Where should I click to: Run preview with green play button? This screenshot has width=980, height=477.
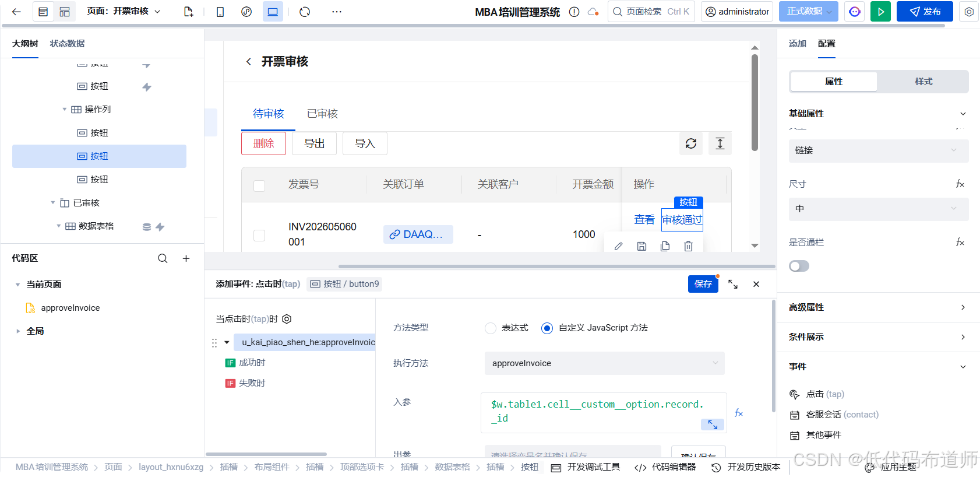880,12
